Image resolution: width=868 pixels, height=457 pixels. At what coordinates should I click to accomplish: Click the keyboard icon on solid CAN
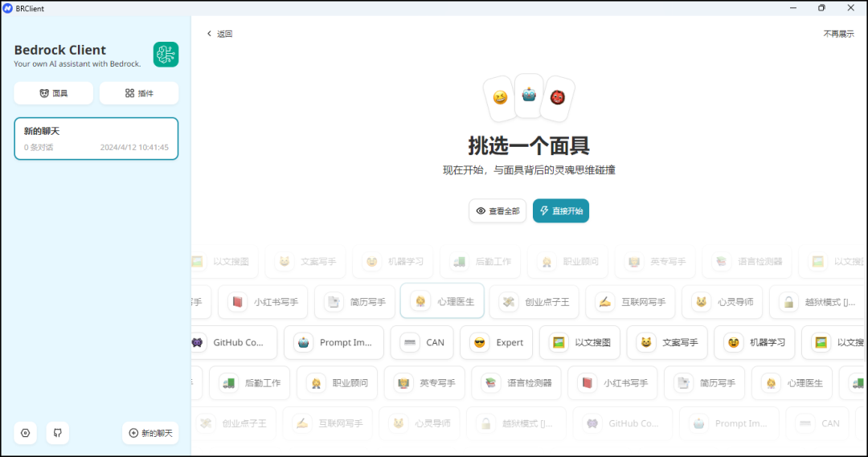point(410,342)
